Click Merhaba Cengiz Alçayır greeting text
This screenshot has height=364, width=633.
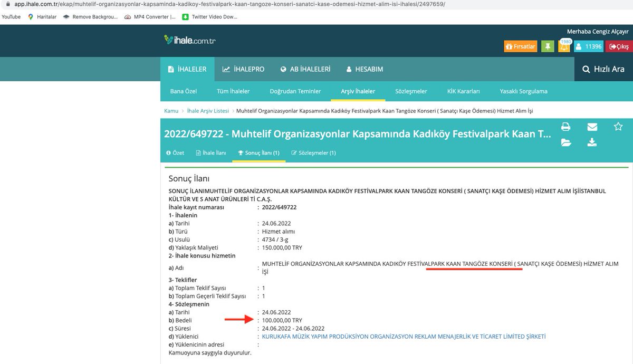click(598, 32)
